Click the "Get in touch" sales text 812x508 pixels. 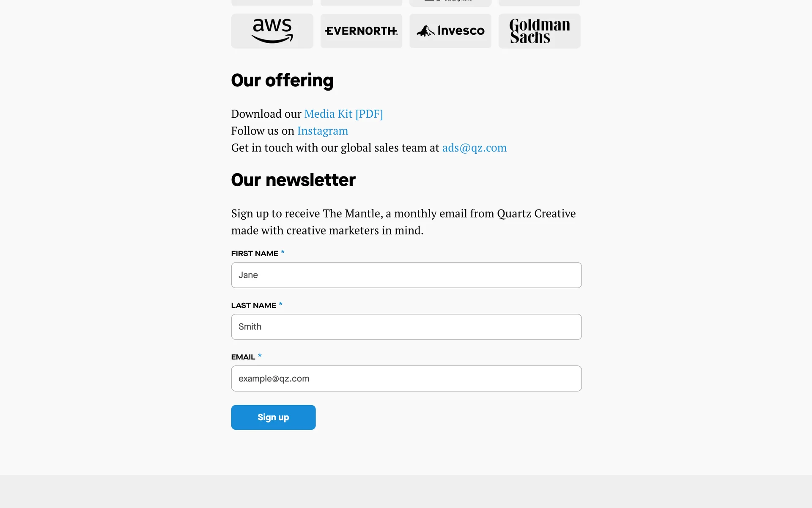point(335,148)
